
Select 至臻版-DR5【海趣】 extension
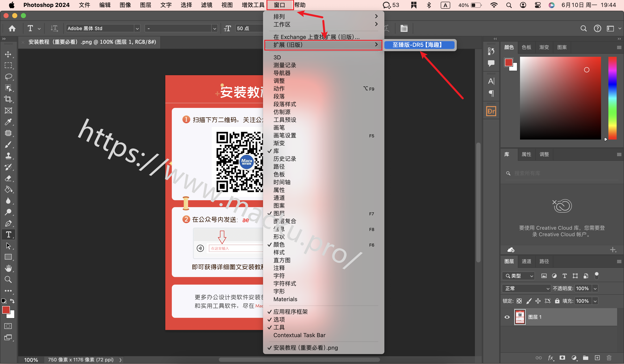(x=419, y=45)
